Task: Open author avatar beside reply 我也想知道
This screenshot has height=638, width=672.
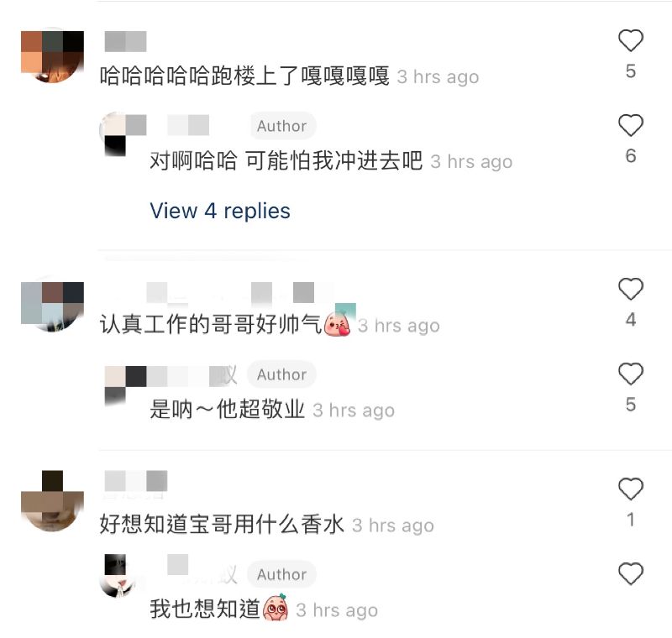Action: [118, 576]
